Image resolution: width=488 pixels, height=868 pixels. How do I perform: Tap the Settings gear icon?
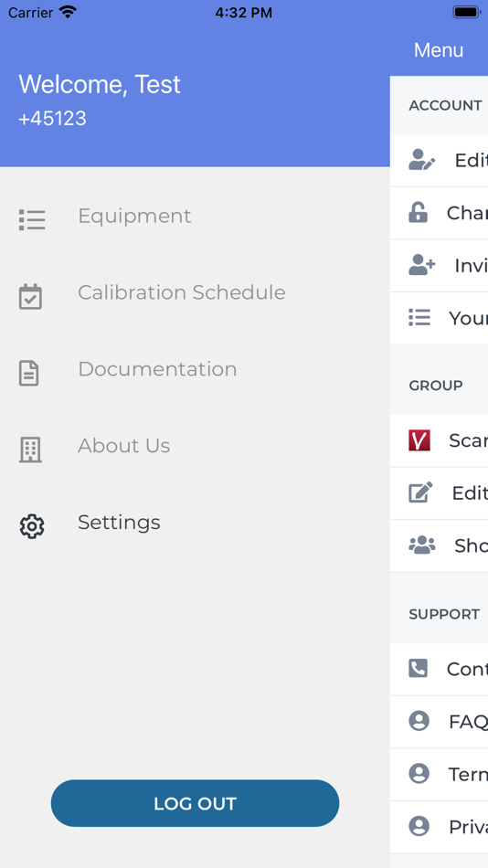[x=32, y=526]
